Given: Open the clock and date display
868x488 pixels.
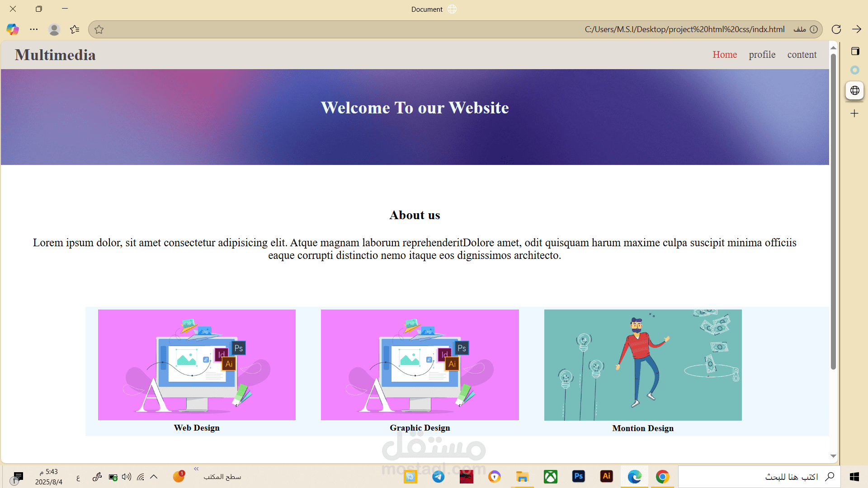Looking at the screenshot, I should (x=49, y=477).
